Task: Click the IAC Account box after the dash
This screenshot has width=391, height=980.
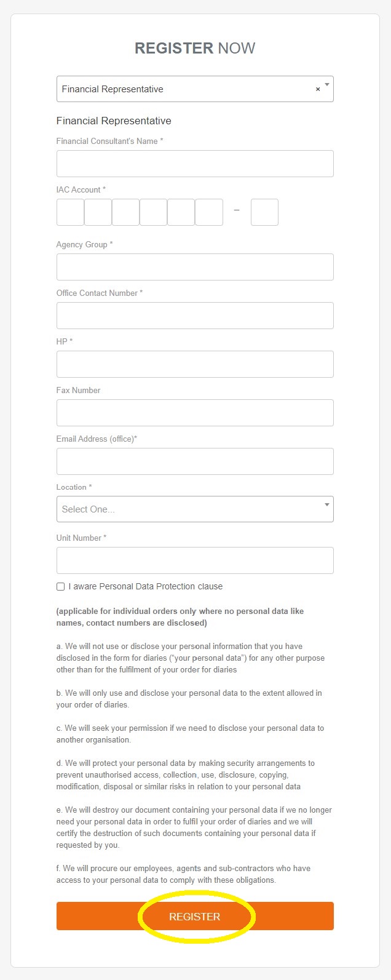Action: pyautogui.click(x=264, y=212)
